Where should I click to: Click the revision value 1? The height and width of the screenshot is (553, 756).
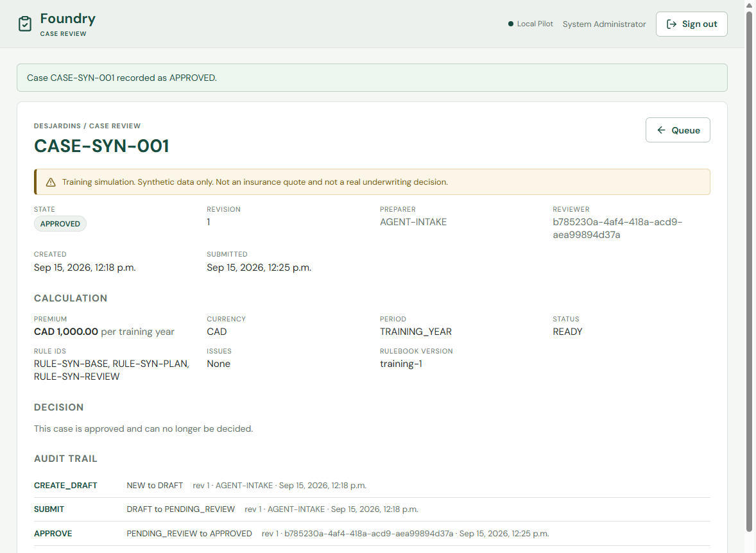click(x=209, y=222)
